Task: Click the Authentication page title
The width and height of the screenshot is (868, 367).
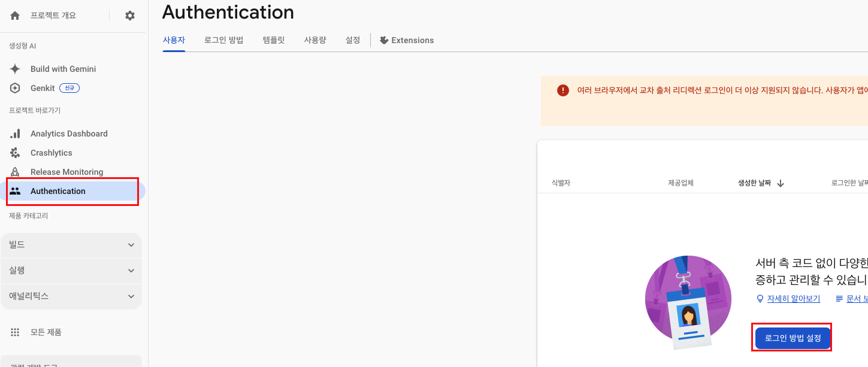Action: [228, 11]
